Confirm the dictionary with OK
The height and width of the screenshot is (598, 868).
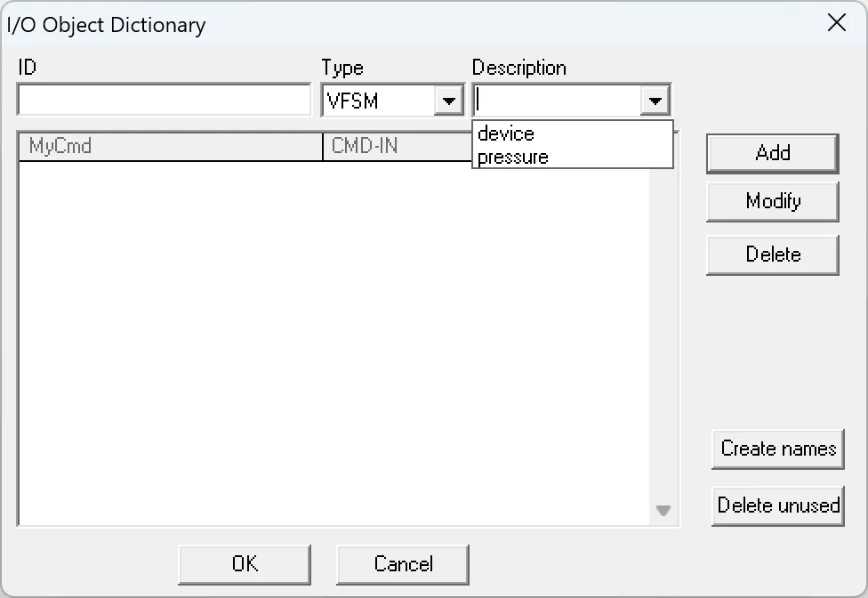pos(244,563)
